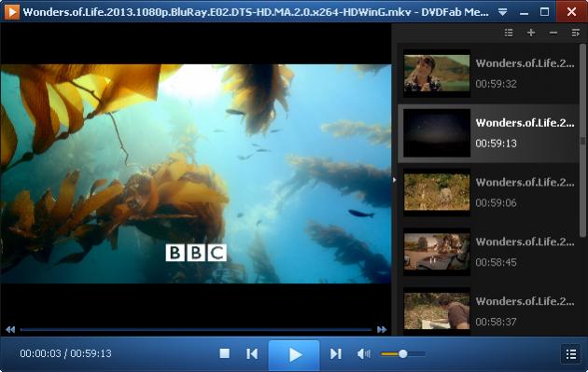588x372 pixels.
Task: Stop the video playback
Action: click(225, 353)
